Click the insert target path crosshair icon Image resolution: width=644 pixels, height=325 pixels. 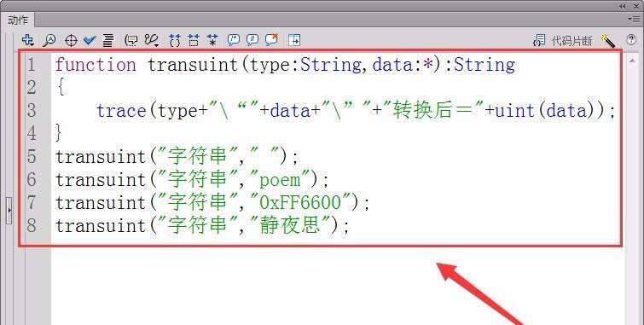pyautogui.click(x=71, y=40)
